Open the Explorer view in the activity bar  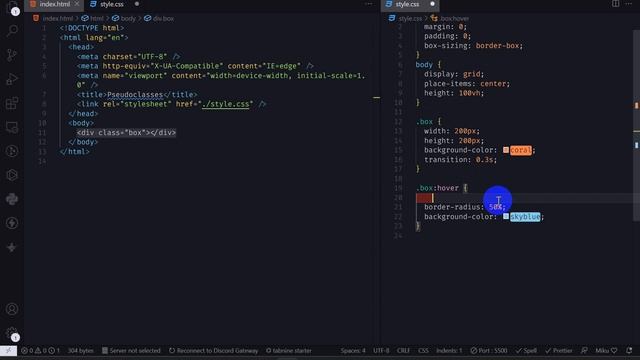coord(12,7)
